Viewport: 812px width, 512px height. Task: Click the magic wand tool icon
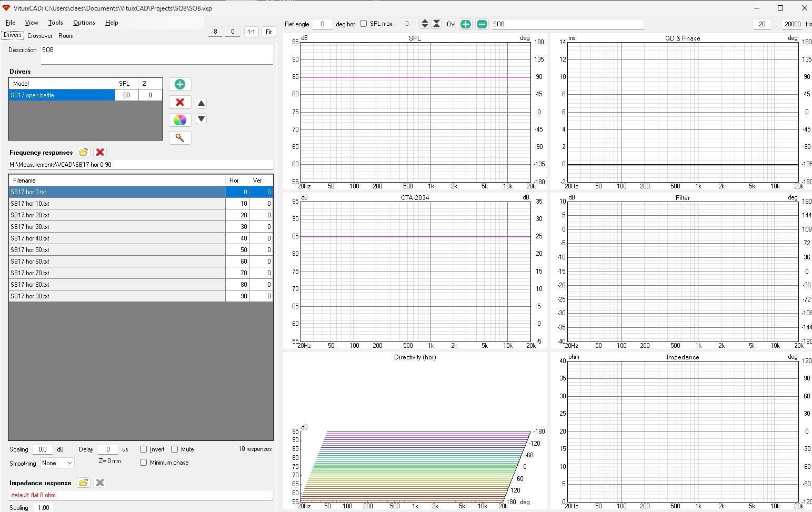coord(180,138)
